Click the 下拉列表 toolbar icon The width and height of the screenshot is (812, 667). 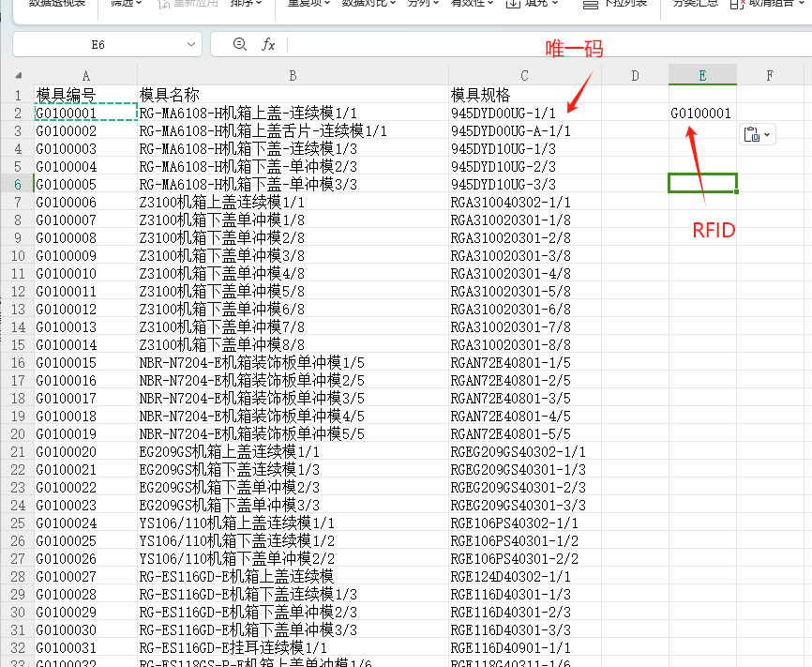click(590, 5)
